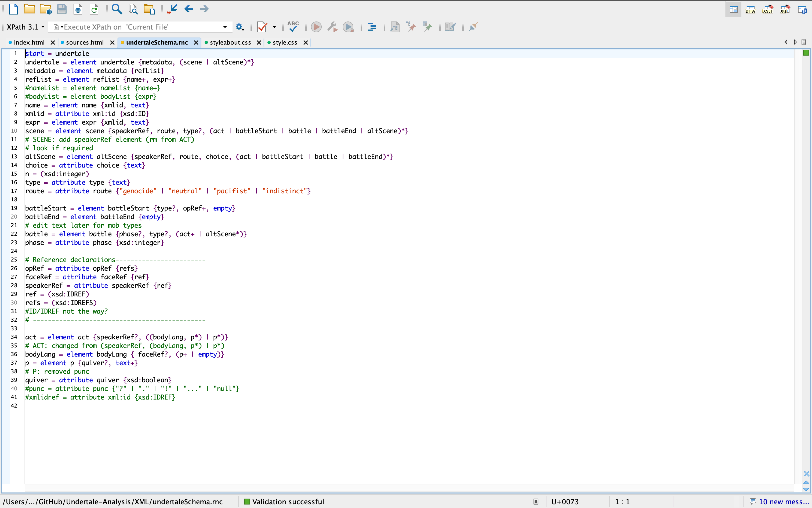This screenshot has height=508, width=812.
Task: Click the validate document checkmark
Action: click(262, 27)
